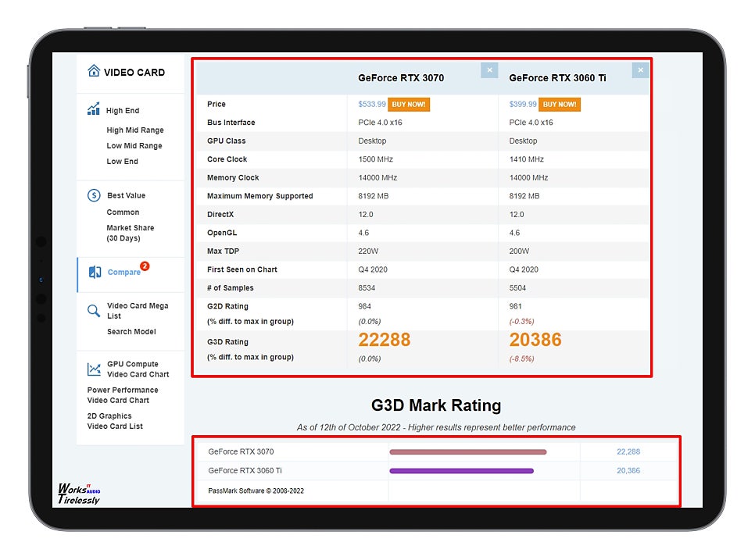Click the $399.99 price link
Screen dimensions: 755x560
click(x=523, y=104)
